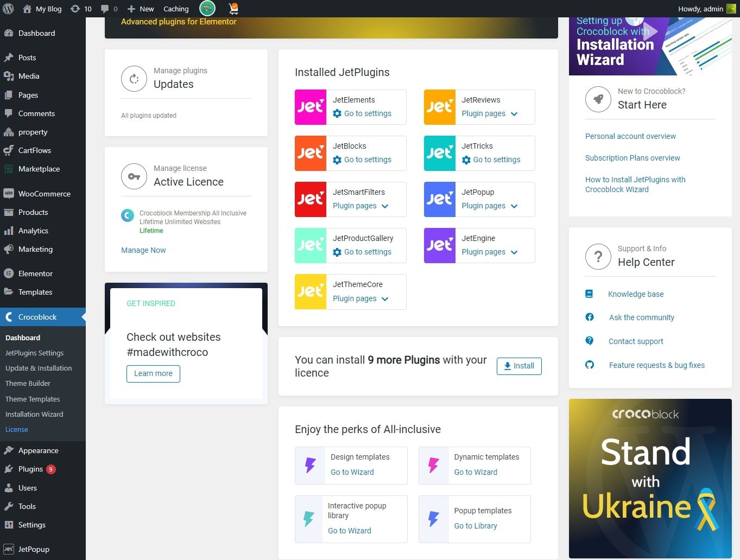This screenshot has height=560, width=740.
Task: Open My Blog site link in admin bar
Action: (42, 9)
